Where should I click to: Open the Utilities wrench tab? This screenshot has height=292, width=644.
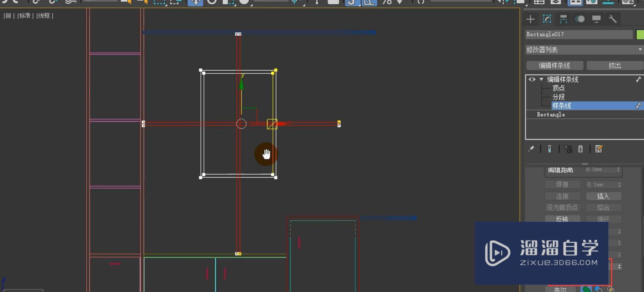[x=613, y=19]
